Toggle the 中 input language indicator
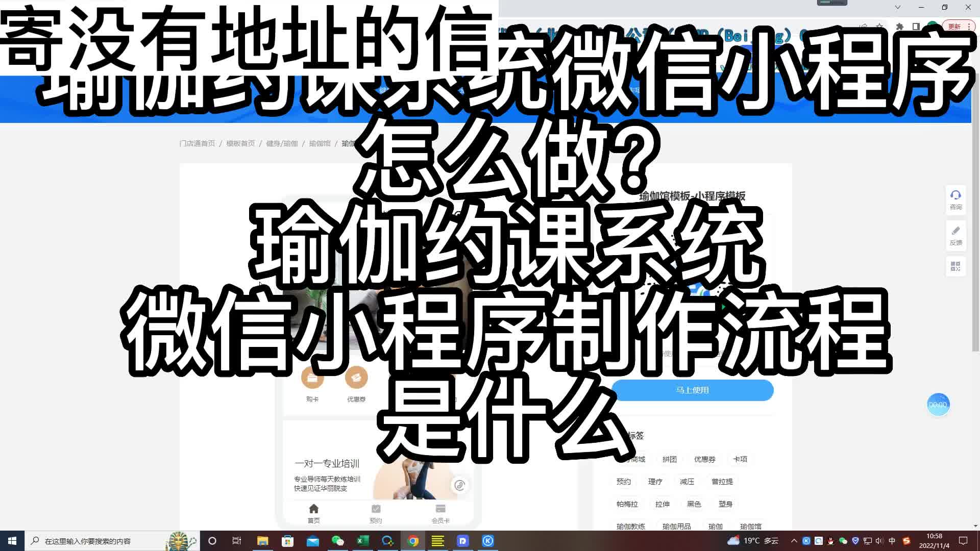The width and height of the screenshot is (980, 551). [892, 541]
